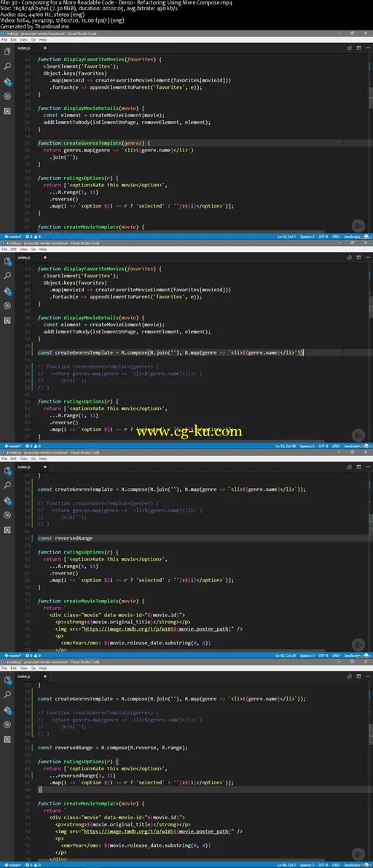The height and width of the screenshot is (868, 373).
Task: Click 'function displayMovieDetails(movie)' line in second frame
Action: click(x=91, y=317)
